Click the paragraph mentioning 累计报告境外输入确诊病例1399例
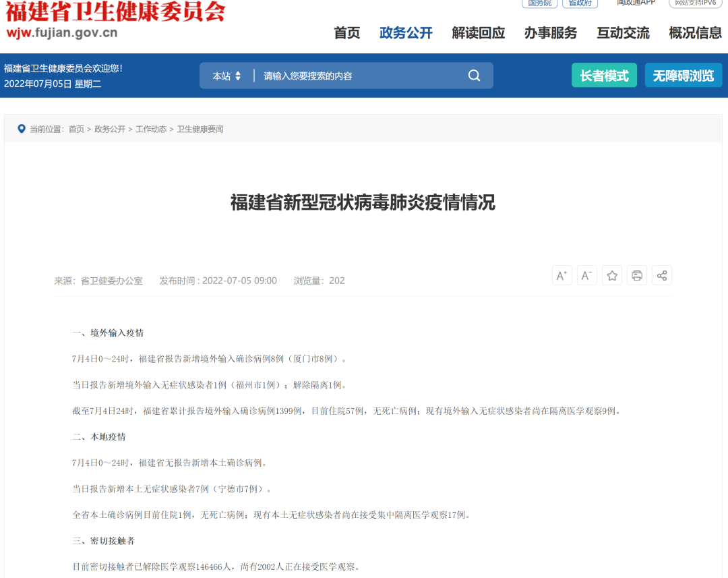Screen dimensions: 728x578 (347, 411)
